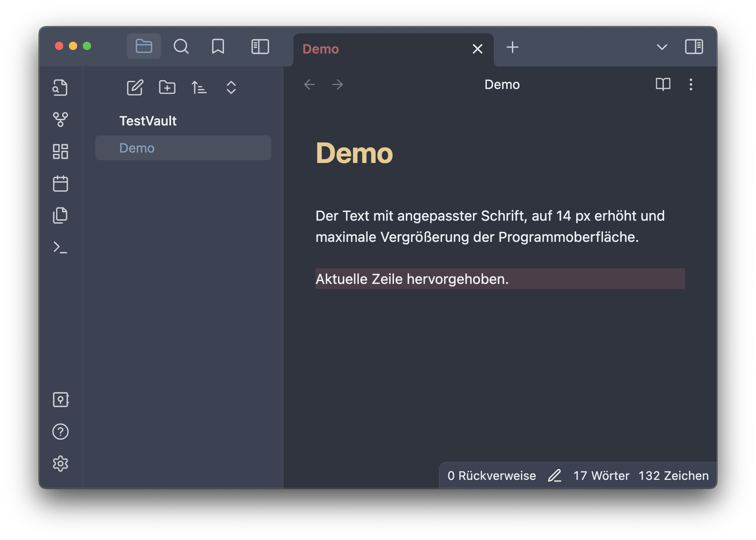Switch to reading view
The image size is (756, 540).
pos(663,84)
